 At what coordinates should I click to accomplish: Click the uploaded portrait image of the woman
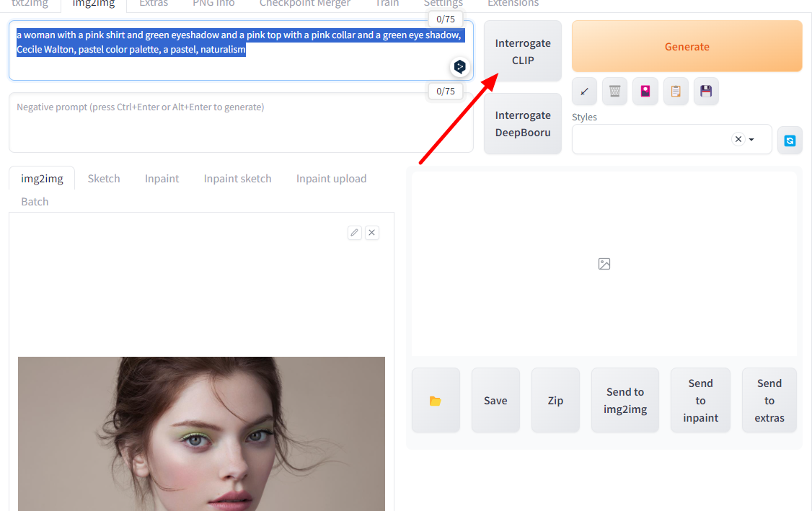pos(201,434)
